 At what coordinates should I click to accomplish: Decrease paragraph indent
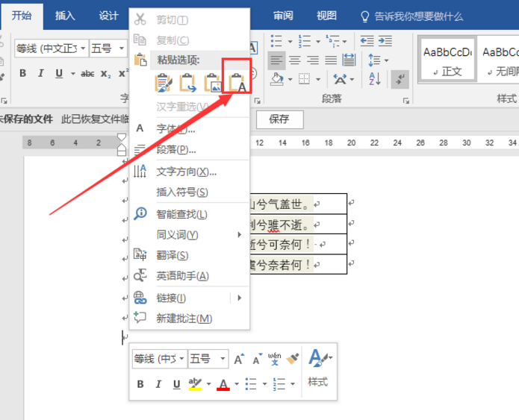367,41
